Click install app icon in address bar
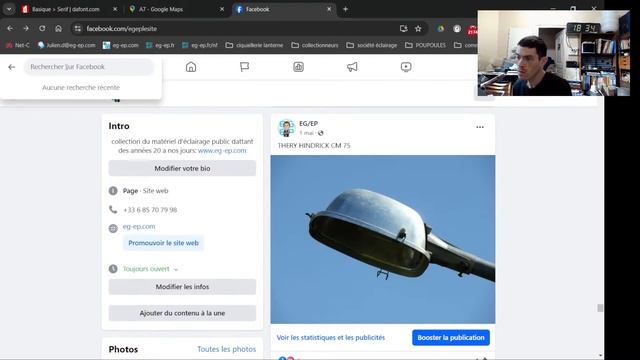The image size is (640, 360). 403,29
